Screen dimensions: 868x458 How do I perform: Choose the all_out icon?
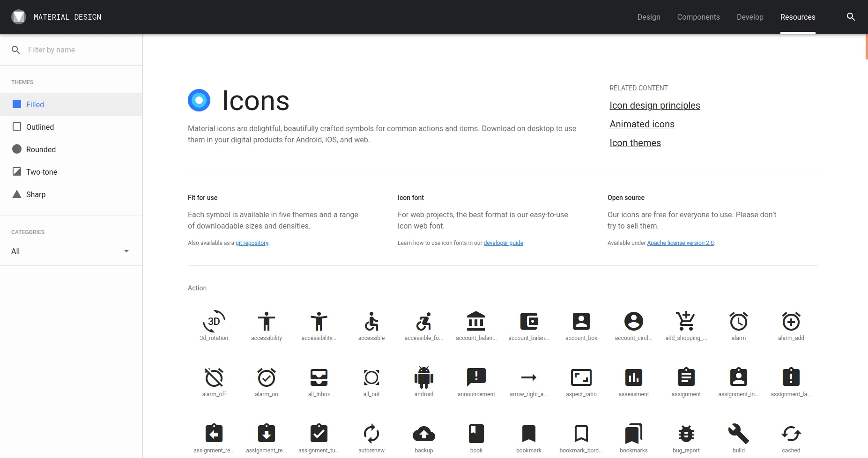[x=371, y=378]
